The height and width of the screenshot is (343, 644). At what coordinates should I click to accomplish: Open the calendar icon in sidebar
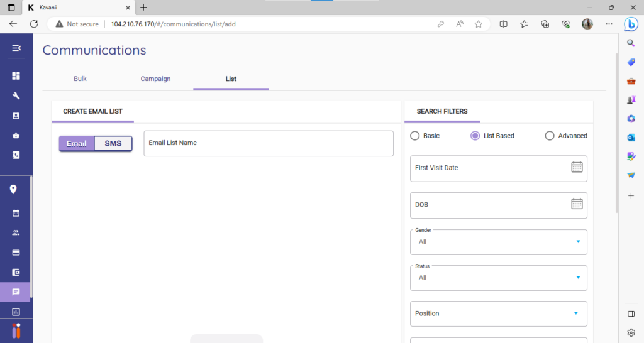click(x=16, y=213)
